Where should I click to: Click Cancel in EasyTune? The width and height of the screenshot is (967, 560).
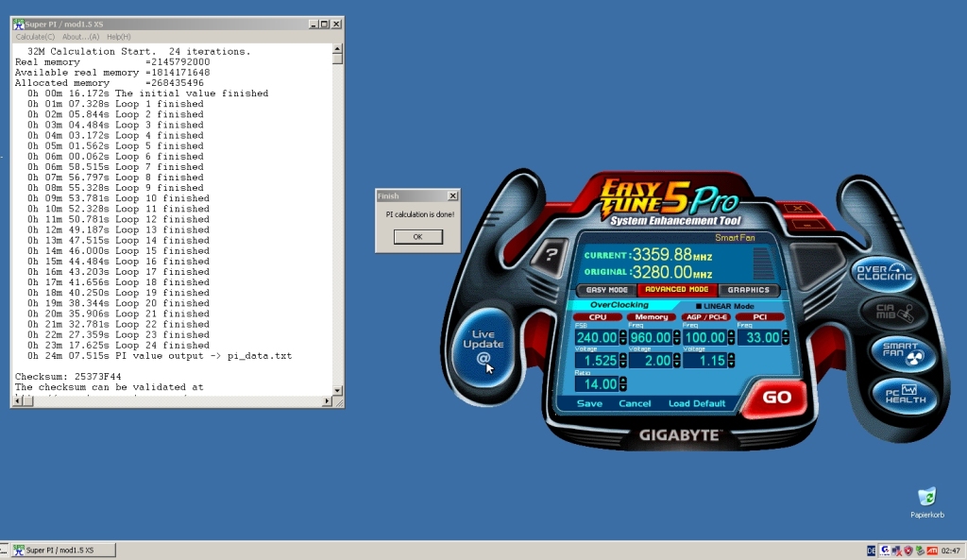coord(635,403)
